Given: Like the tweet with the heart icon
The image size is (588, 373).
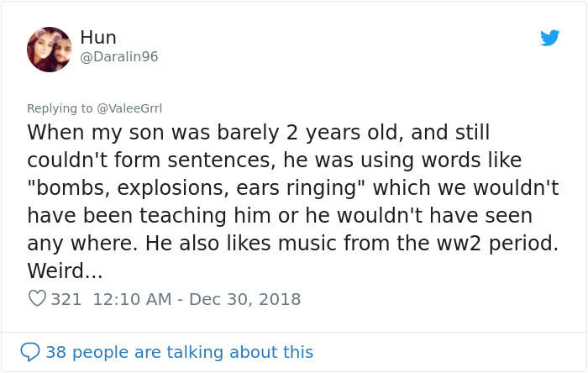Looking at the screenshot, I should 37,299.
